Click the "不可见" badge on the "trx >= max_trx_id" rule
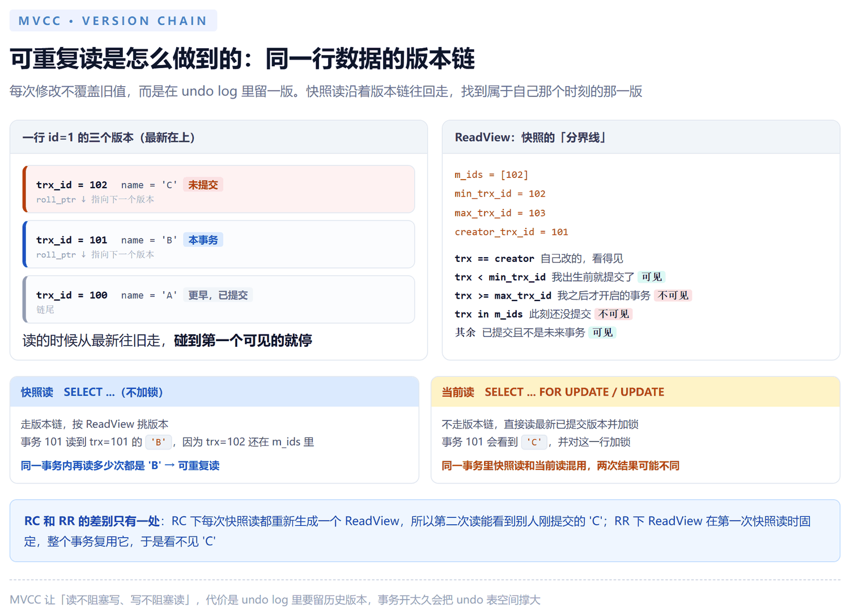 [x=673, y=295]
